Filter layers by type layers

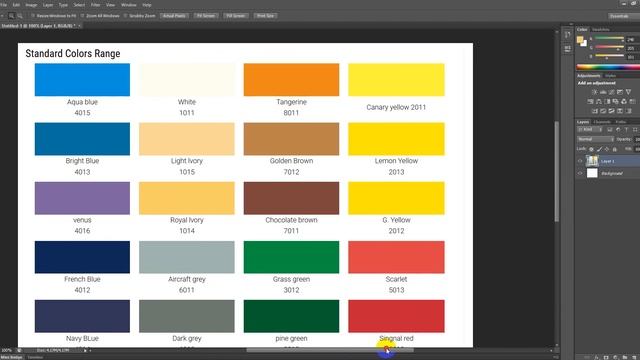point(627,130)
